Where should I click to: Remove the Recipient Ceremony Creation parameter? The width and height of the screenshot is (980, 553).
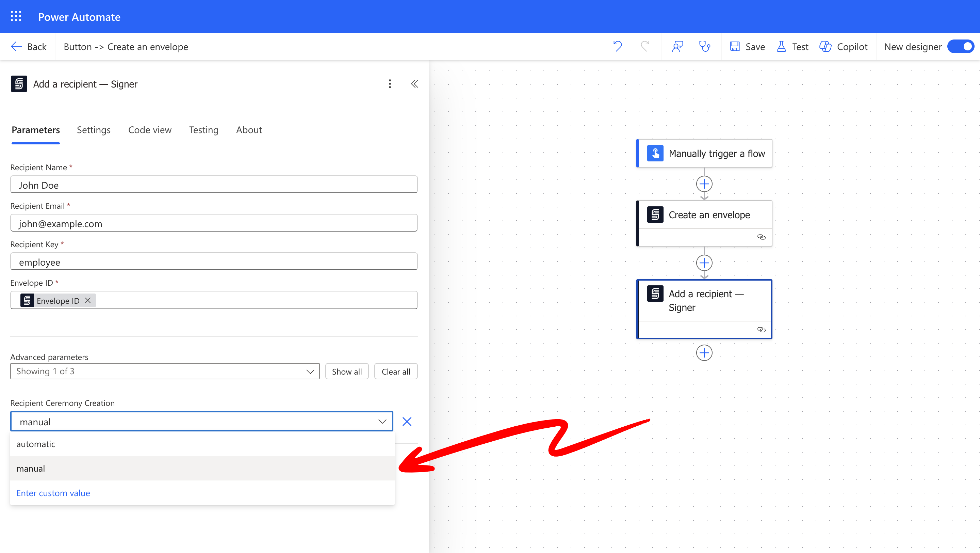coord(407,422)
